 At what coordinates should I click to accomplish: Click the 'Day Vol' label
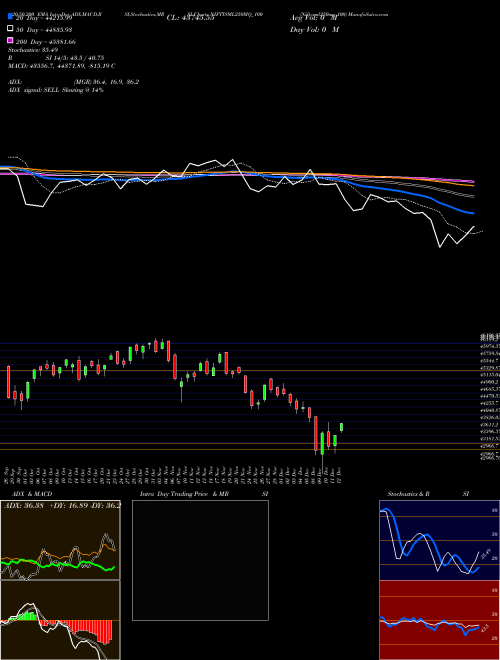point(314,29)
